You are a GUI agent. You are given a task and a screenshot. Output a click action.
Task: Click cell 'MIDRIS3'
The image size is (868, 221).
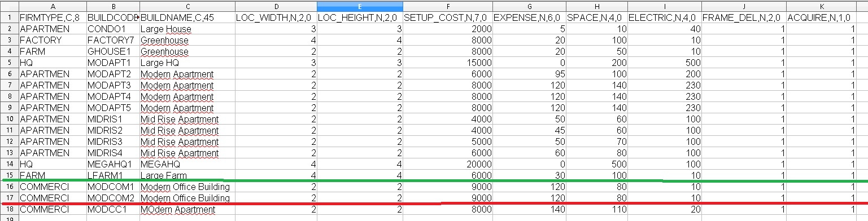(x=112, y=142)
